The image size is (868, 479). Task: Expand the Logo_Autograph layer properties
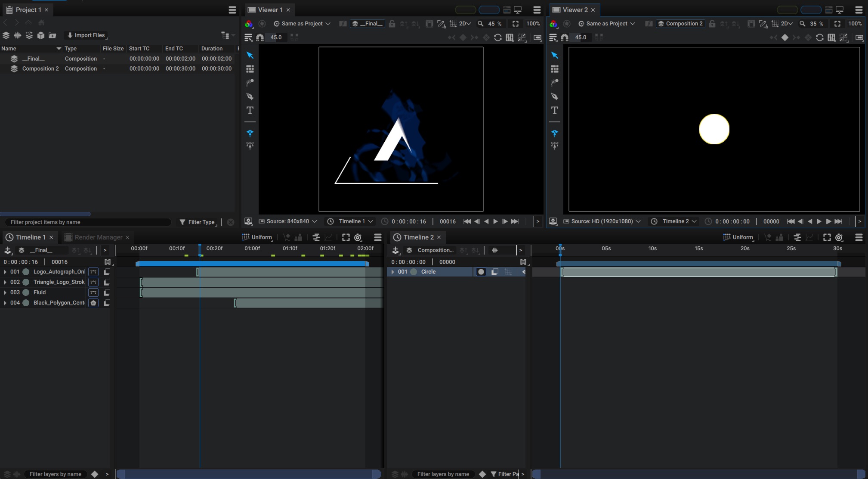click(5, 272)
